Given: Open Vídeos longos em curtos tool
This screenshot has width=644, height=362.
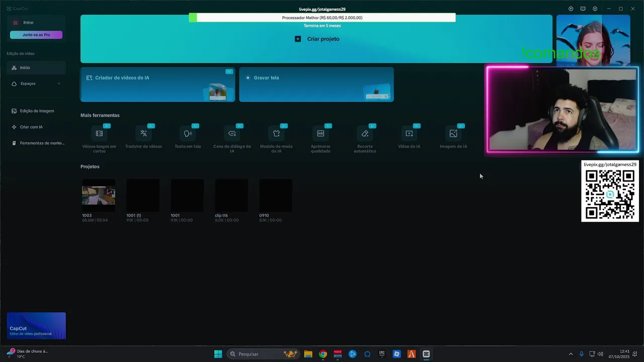Looking at the screenshot, I should tap(99, 139).
